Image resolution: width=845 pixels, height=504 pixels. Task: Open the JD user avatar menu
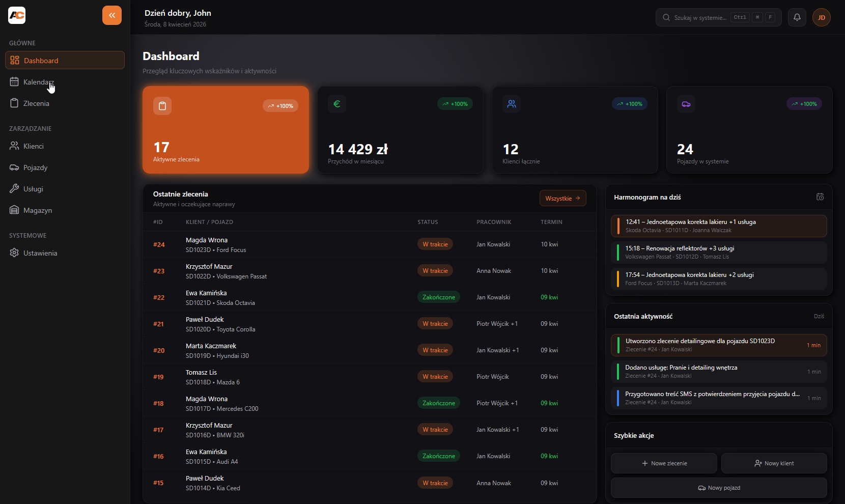(822, 17)
